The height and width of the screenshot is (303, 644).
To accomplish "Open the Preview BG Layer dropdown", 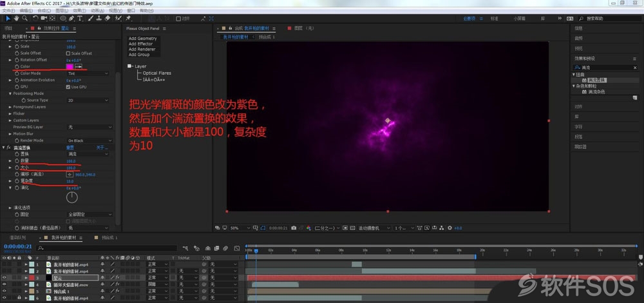I will tap(89, 127).
